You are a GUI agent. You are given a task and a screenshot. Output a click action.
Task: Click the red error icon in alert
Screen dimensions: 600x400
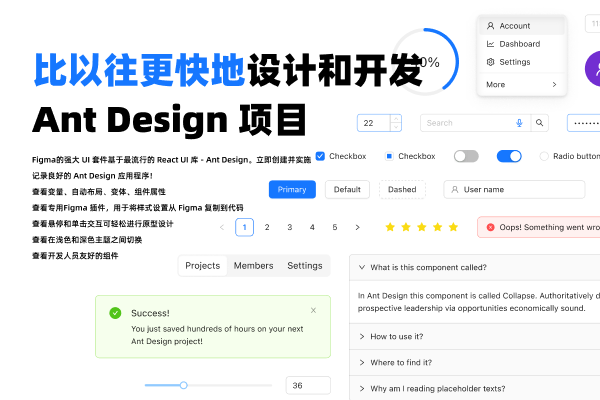490,227
